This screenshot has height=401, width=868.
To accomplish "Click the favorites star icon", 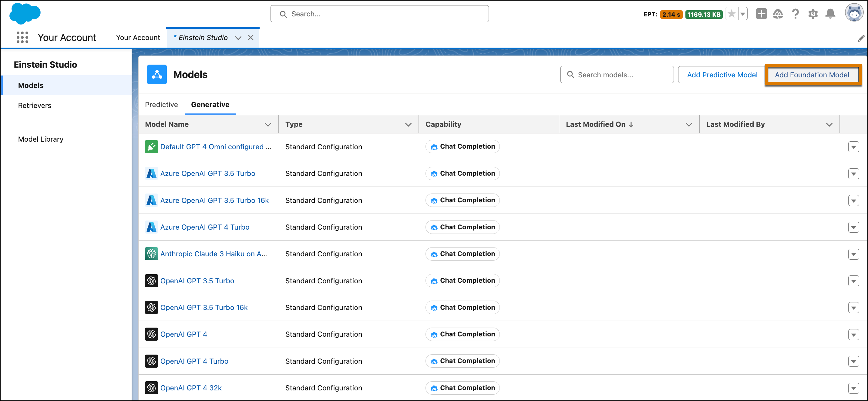I will [x=732, y=14].
